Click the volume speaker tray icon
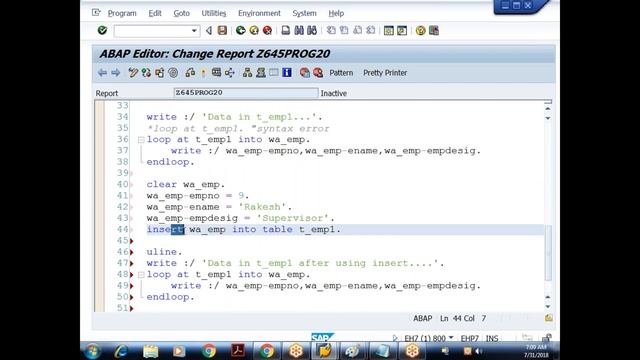 [478, 351]
